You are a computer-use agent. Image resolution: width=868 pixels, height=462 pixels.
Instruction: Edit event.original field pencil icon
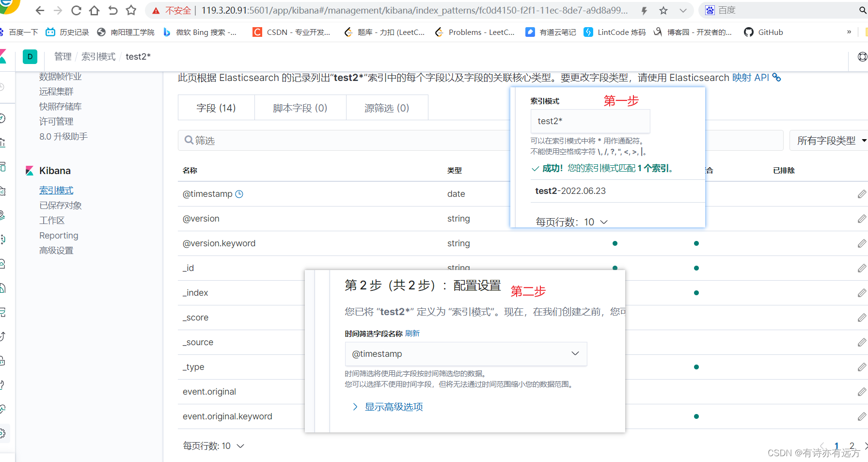(x=862, y=392)
